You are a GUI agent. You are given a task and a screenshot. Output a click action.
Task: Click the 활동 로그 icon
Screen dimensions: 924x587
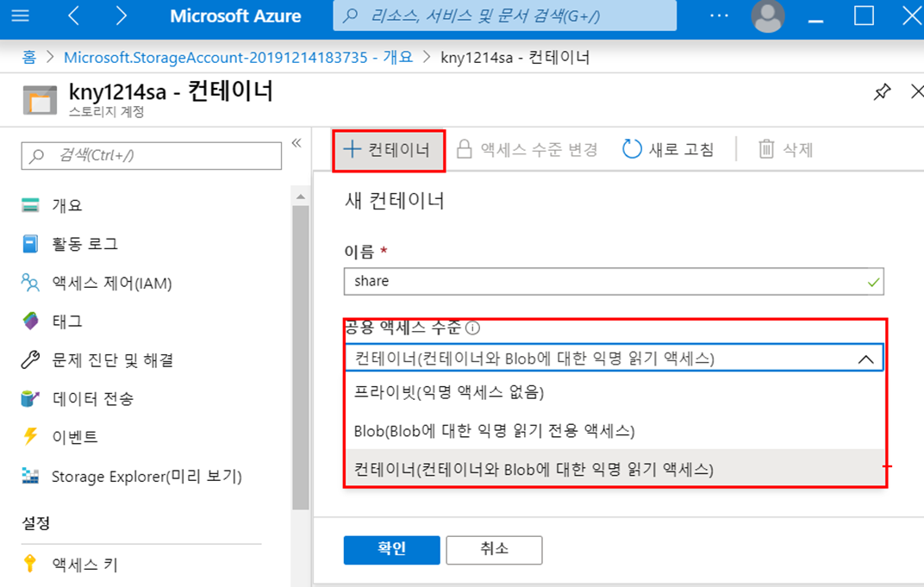point(30,243)
